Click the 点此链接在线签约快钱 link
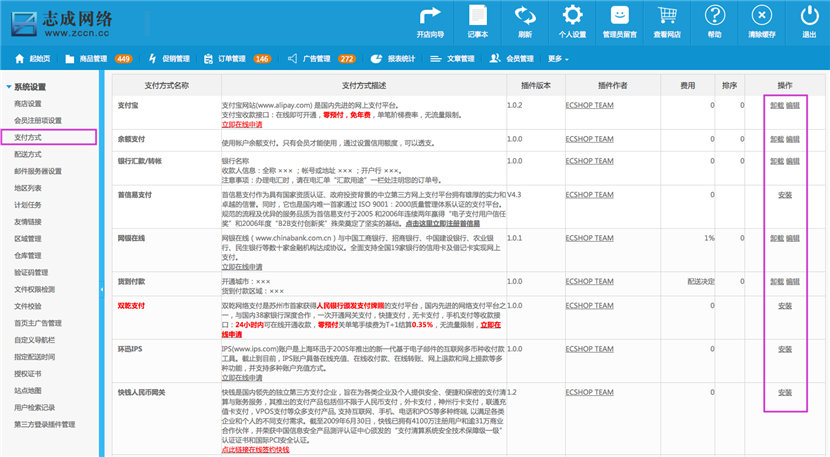This screenshot has width=830, height=457. pos(256,450)
